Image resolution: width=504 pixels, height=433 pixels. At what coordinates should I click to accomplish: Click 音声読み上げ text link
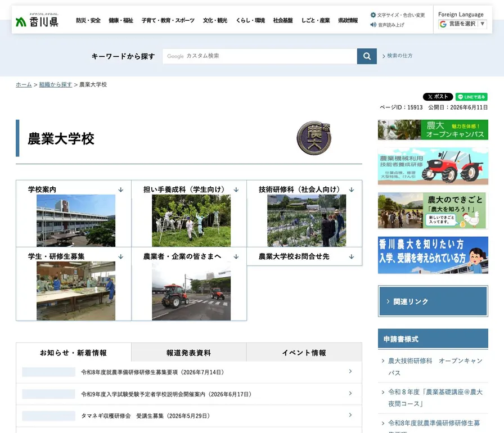[x=391, y=25]
